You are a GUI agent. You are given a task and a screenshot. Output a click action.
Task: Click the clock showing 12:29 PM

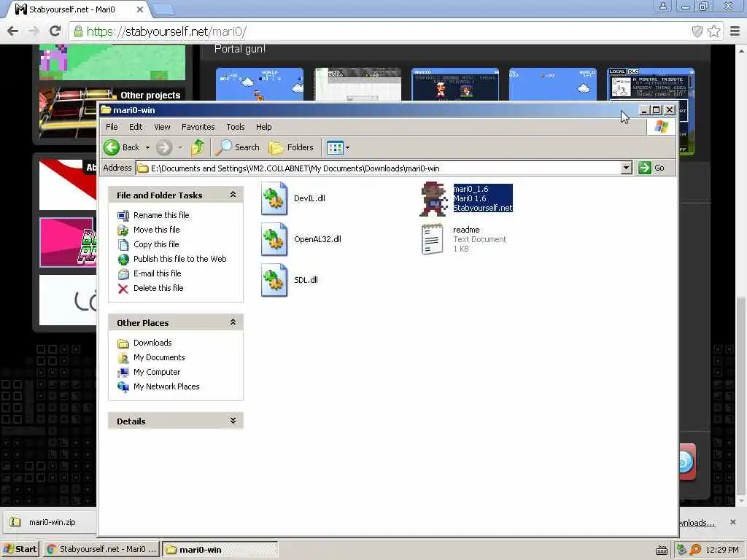pos(722,550)
